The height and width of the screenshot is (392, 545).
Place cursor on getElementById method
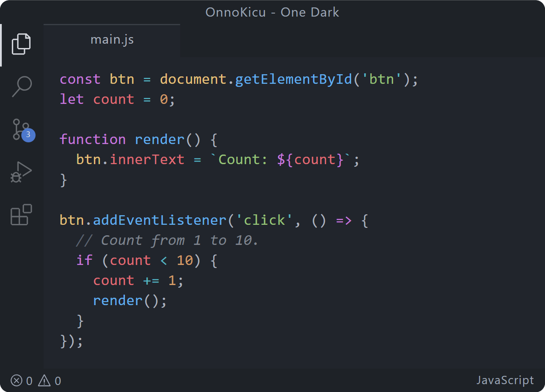coord(293,79)
